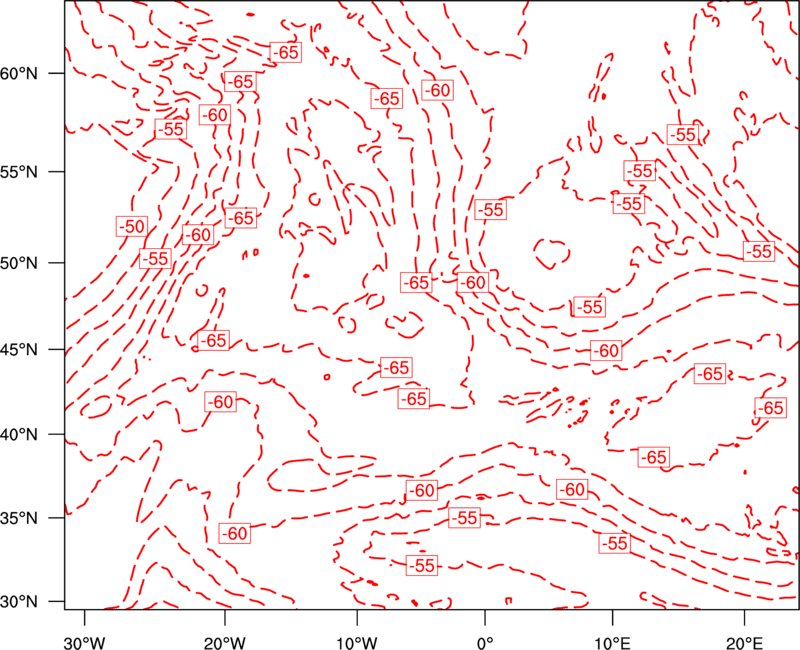
Task: Select the 50°N latitude tick label
Action: pyautogui.click(x=19, y=263)
